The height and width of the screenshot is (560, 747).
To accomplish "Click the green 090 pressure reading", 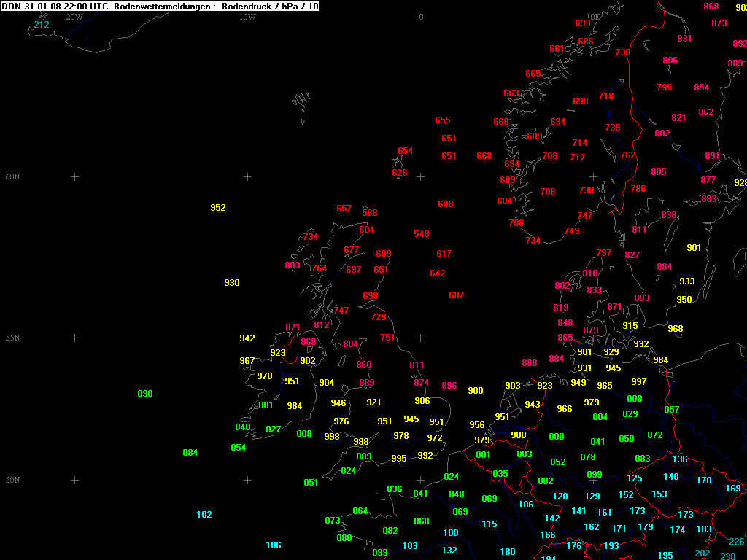I will coord(145,394).
